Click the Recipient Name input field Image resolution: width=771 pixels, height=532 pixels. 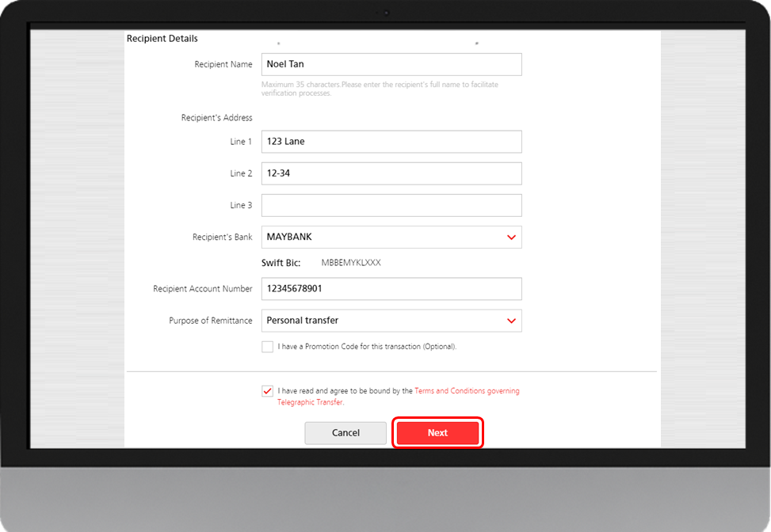coord(391,64)
